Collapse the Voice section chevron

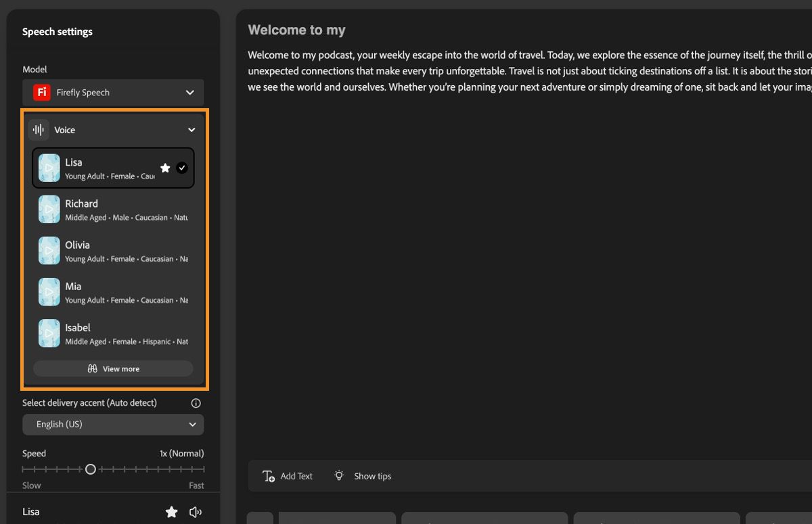[x=191, y=129]
